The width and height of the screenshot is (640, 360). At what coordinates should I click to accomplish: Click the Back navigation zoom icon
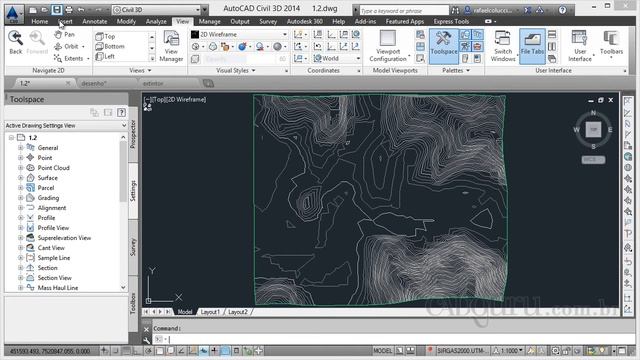coord(16,42)
